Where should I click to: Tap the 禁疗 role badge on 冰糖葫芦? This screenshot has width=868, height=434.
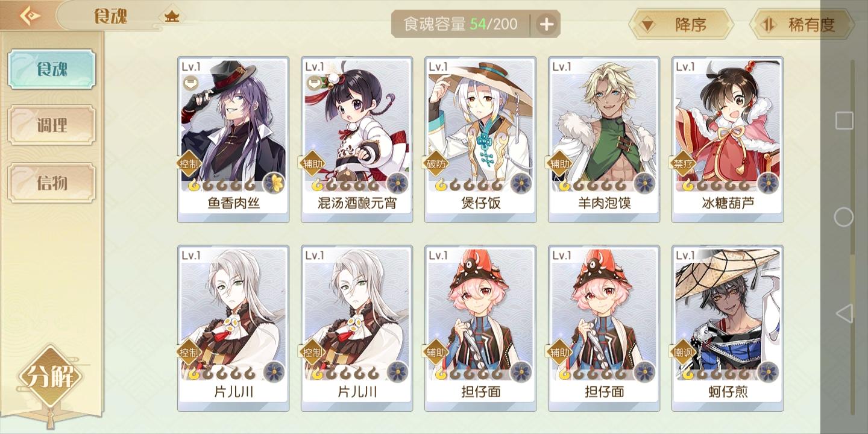[684, 163]
